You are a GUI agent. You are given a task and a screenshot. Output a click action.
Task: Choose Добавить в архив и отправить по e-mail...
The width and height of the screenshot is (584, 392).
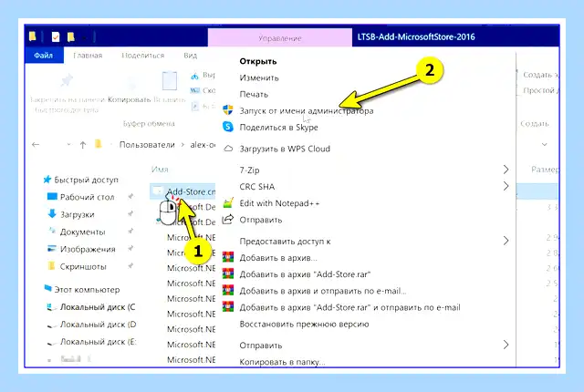point(322,291)
